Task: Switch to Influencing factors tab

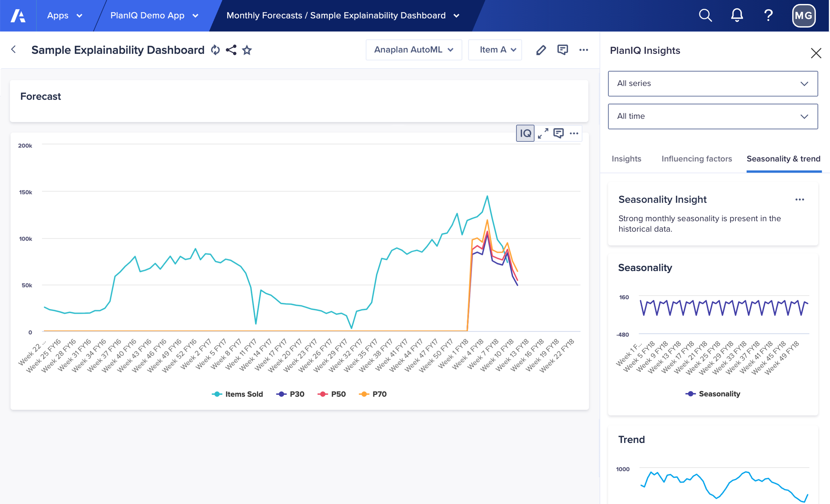Action: tap(696, 159)
